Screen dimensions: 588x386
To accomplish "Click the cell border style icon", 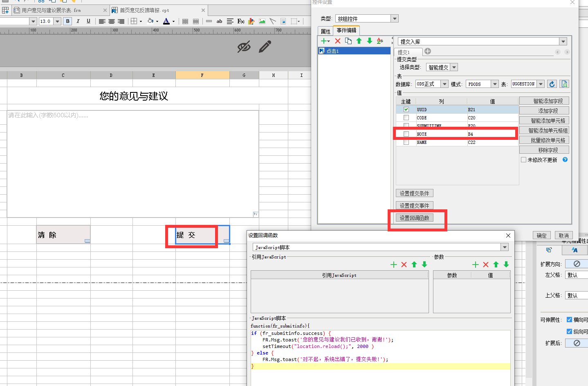I will pyautogui.click(x=134, y=21).
